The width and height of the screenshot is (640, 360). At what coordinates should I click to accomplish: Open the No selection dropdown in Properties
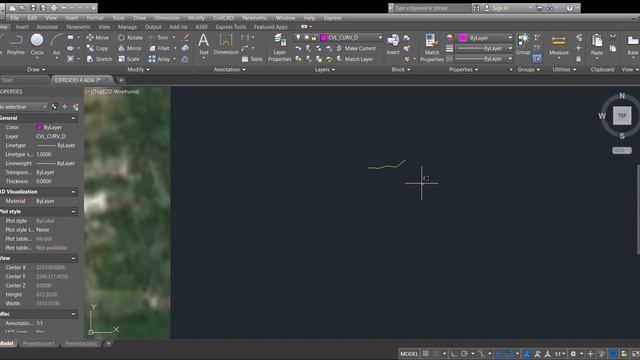click(23, 107)
